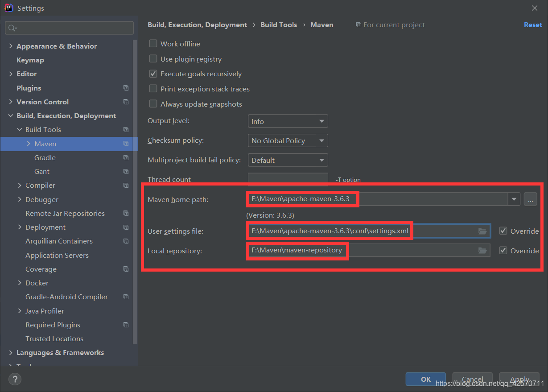Click the IntelliJ IDEA logo in title bar

pyautogui.click(x=9, y=8)
